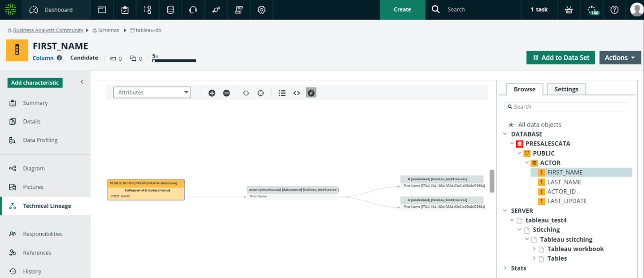Open the Attributes dropdown

click(x=152, y=92)
